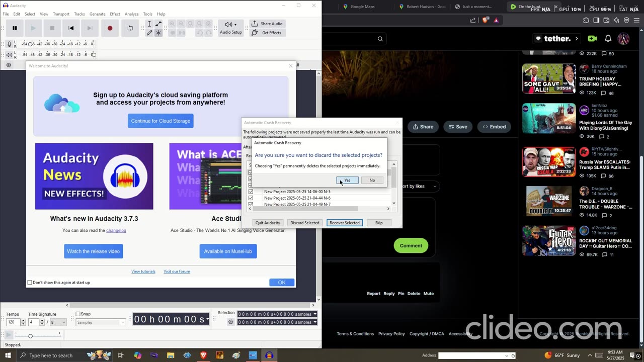Open Brave browser from taskbar
The image size is (644, 362).
[x=203, y=355]
